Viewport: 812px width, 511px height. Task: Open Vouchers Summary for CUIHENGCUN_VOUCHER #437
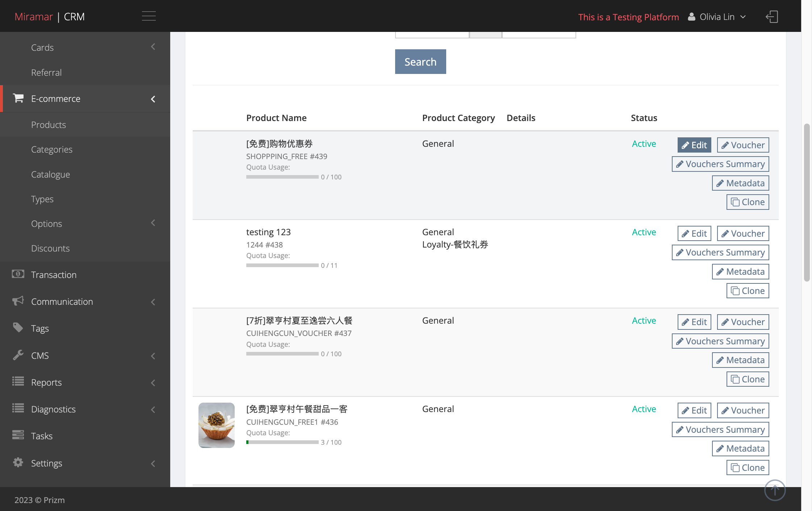click(x=720, y=341)
